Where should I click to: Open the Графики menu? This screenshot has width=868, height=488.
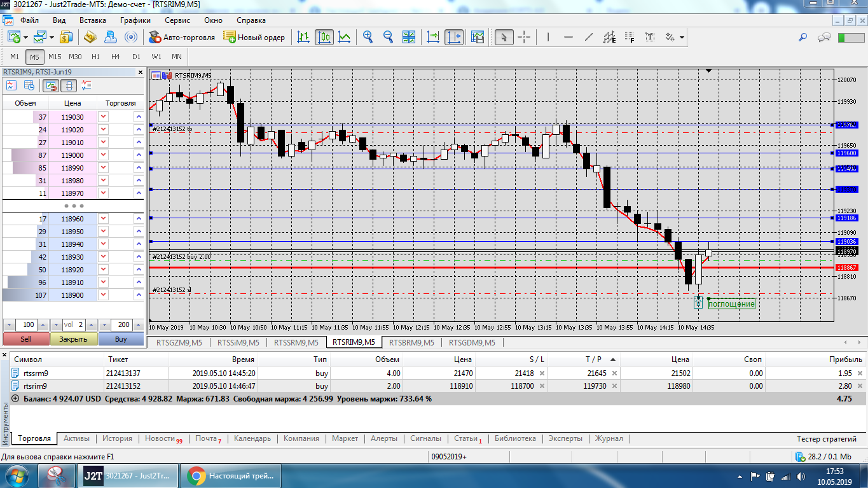coord(135,20)
